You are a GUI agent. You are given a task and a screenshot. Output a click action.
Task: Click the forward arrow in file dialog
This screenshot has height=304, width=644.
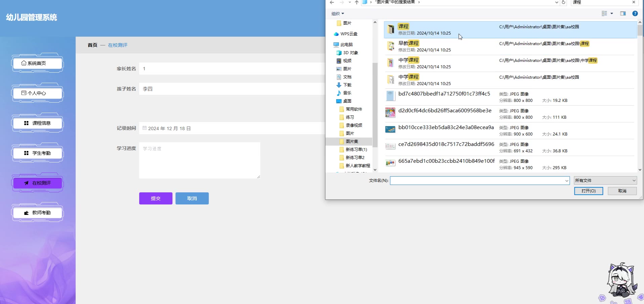[341, 2]
